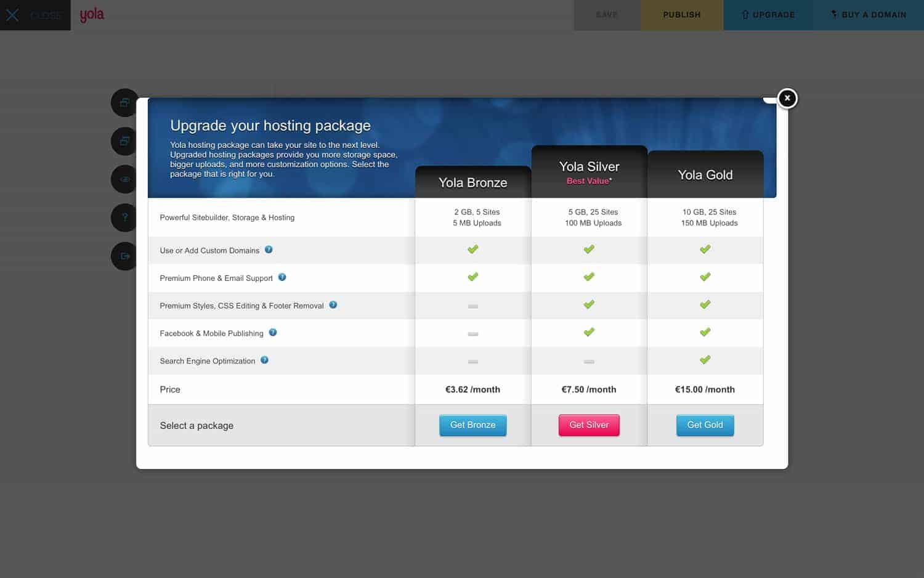This screenshot has width=924, height=578.
Task: Click the Premium Phone & Email Support label
Action: [216, 279]
